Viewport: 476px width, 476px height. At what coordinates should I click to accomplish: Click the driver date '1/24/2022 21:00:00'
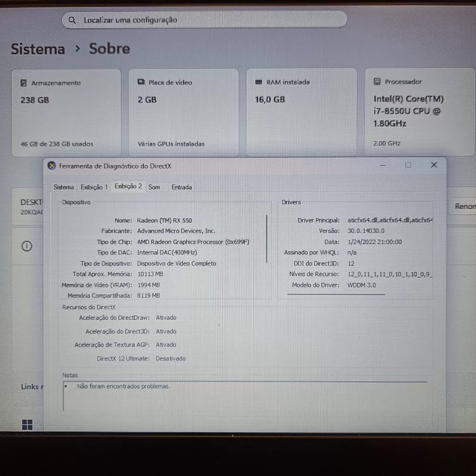375,242
